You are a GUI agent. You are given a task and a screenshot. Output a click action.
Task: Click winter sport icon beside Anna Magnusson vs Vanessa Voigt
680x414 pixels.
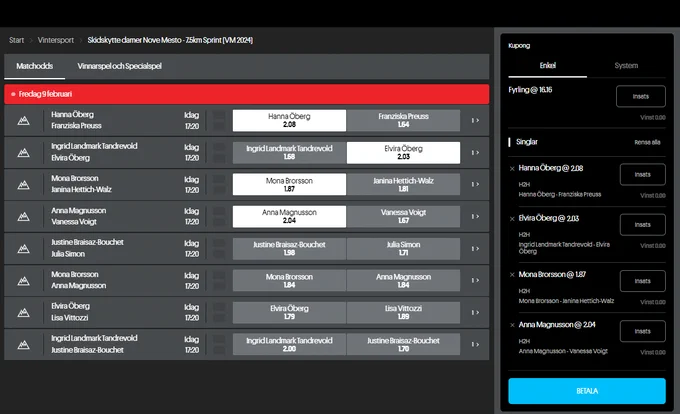(23, 216)
